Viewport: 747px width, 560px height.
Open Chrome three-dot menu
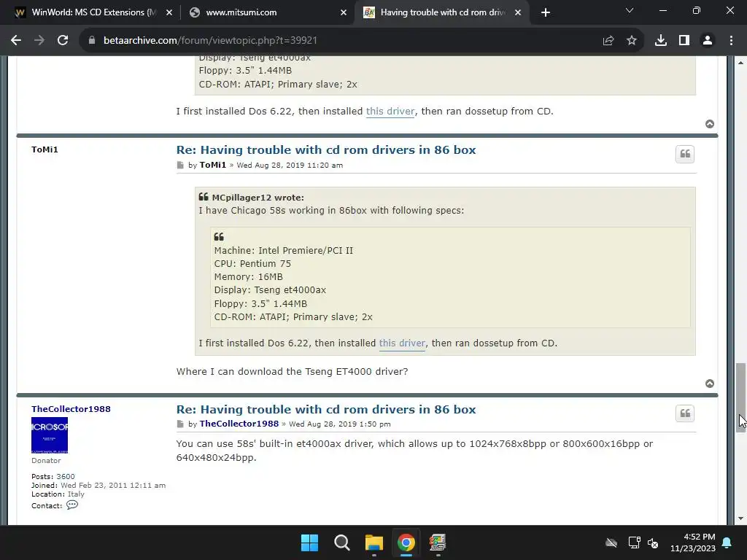[731, 41]
